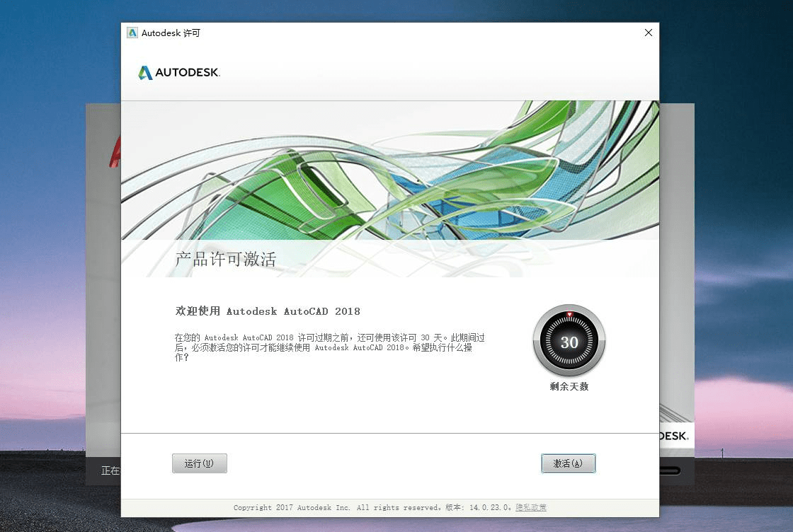Click the 欢迎使用 Autodesk AutoCAD 2018 welcome title
The image size is (793, 532).
268,311
